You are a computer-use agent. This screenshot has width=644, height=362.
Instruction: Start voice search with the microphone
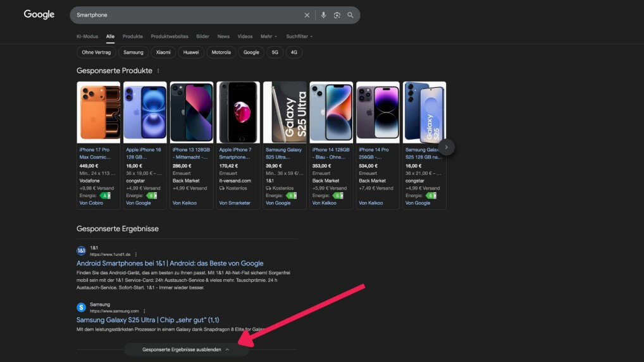point(323,15)
